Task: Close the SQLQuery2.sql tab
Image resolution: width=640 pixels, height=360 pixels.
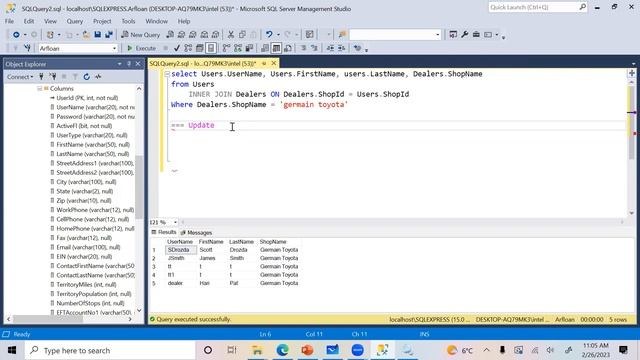Action: click(x=274, y=63)
